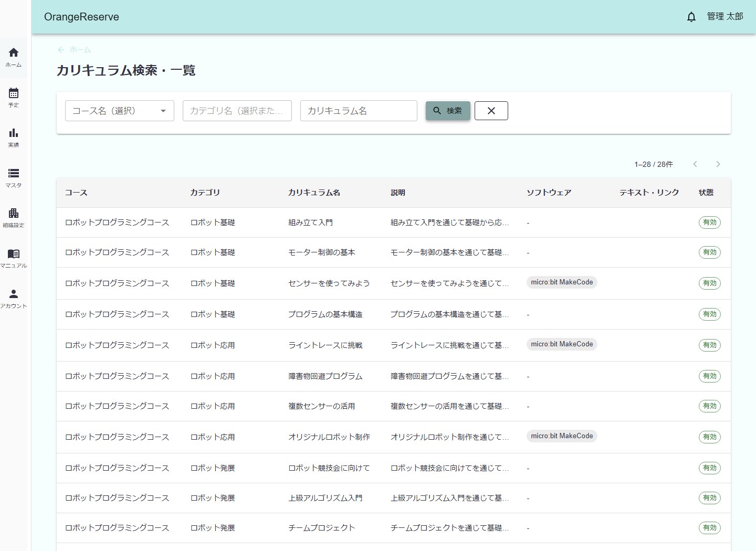Select the 状態 column header
756x551 pixels.
(706, 193)
